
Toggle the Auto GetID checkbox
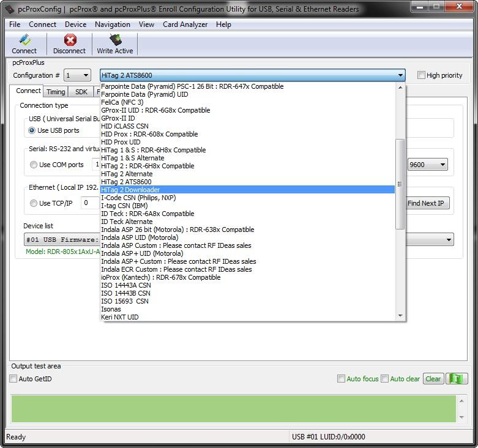pyautogui.click(x=13, y=379)
